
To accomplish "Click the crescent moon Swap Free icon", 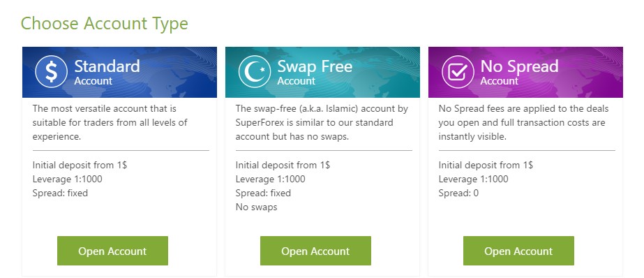I will click(x=255, y=71).
